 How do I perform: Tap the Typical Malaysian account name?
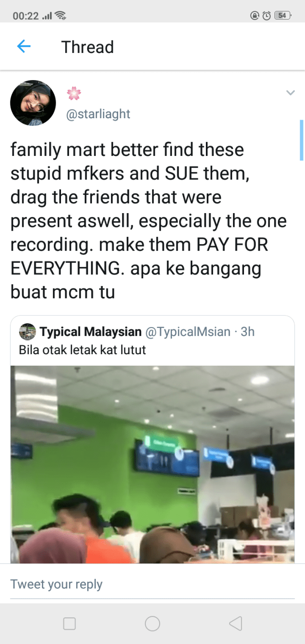click(91, 331)
